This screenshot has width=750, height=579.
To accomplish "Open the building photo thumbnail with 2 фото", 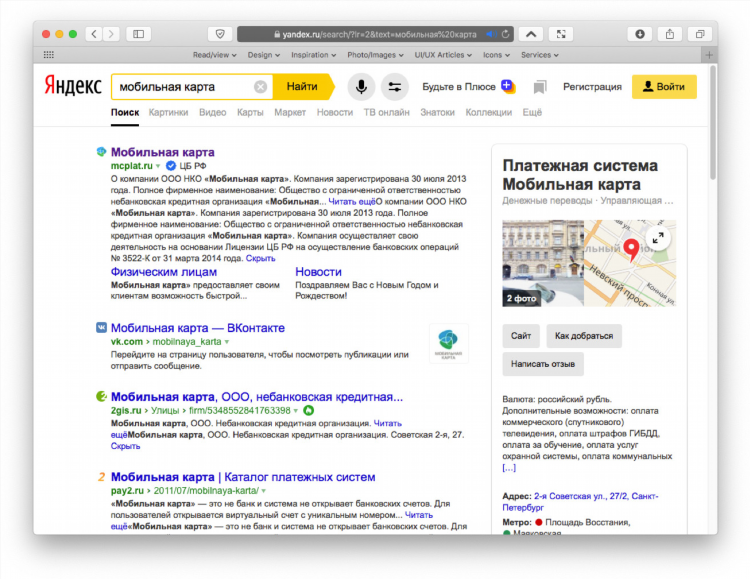I will point(543,263).
